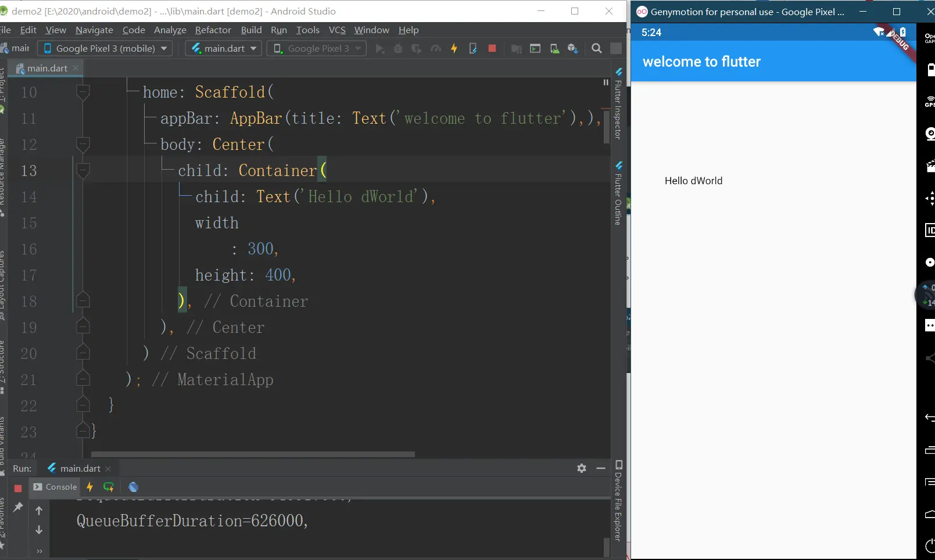Pin the Run tab with the pin icon
The width and height of the screenshot is (935, 560).
point(18,507)
